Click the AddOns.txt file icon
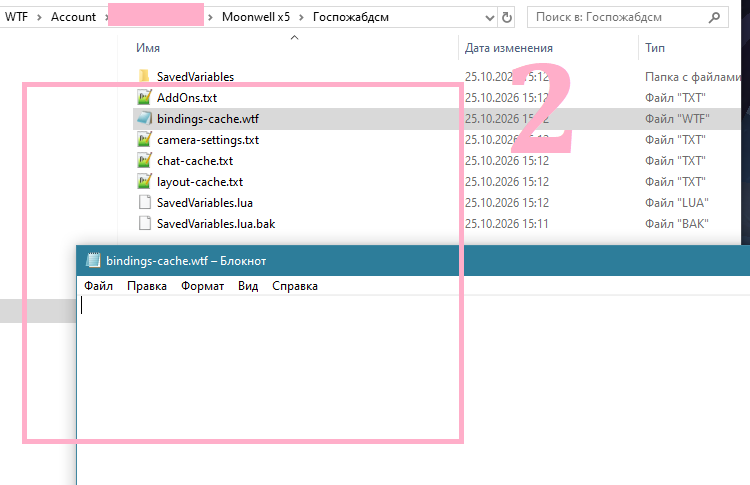750x485 pixels. pos(144,98)
